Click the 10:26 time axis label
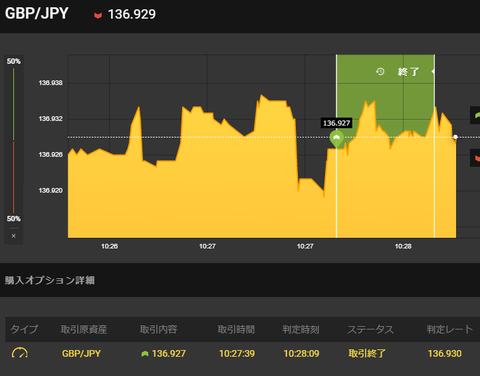This screenshot has width=480, height=376. (x=109, y=246)
